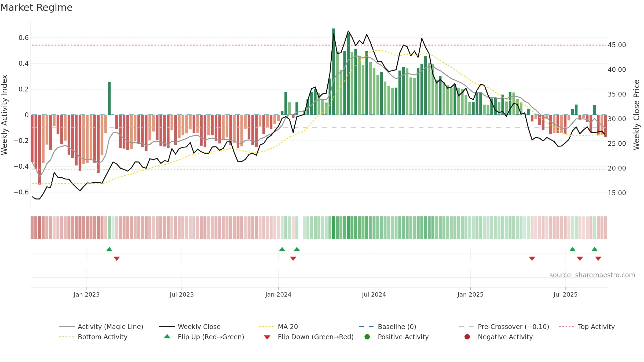Click the Positive Activity legend label
This screenshot has height=362, width=644.
coord(403,337)
